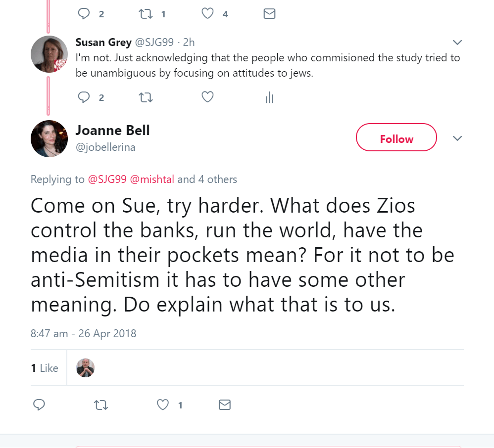This screenshot has width=494, height=448.
Task: Like the top tweet with 4 likes
Action: click(x=208, y=14)
